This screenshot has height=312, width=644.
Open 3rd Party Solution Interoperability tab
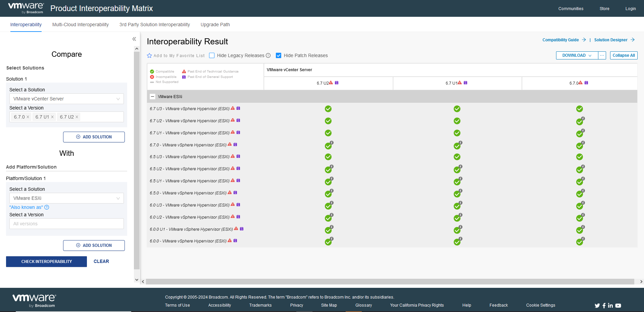click(155, 25)
